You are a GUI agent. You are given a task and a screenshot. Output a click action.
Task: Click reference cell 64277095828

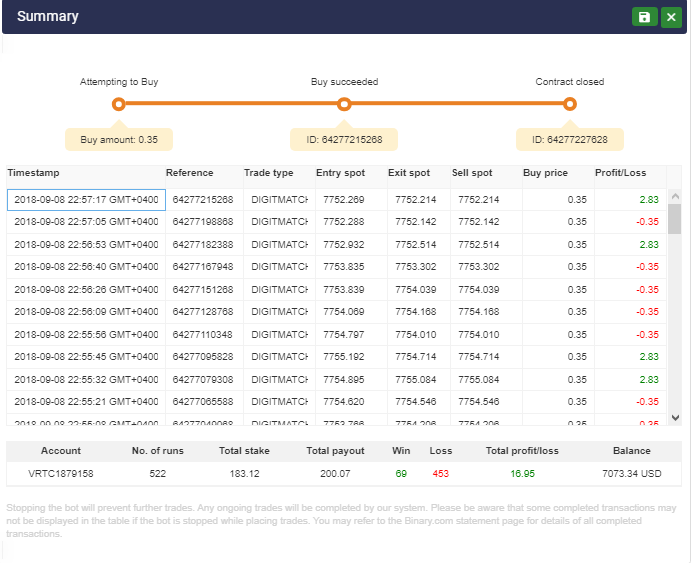pos(204,357)
